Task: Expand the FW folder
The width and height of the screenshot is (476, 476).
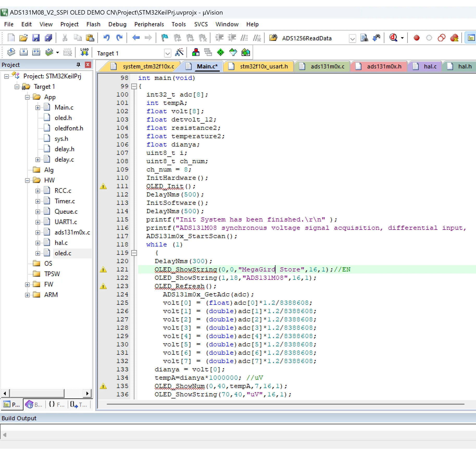Action: (27, 284)
